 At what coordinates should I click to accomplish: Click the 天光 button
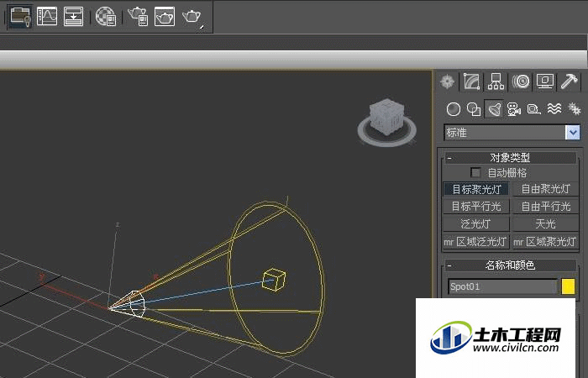click(546, 224)
